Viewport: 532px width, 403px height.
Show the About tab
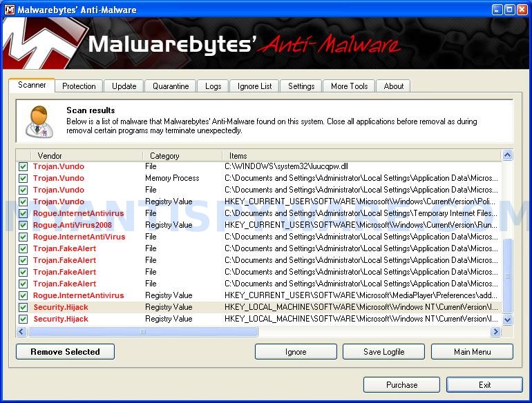pyautogui.click(x=394, y=86)
